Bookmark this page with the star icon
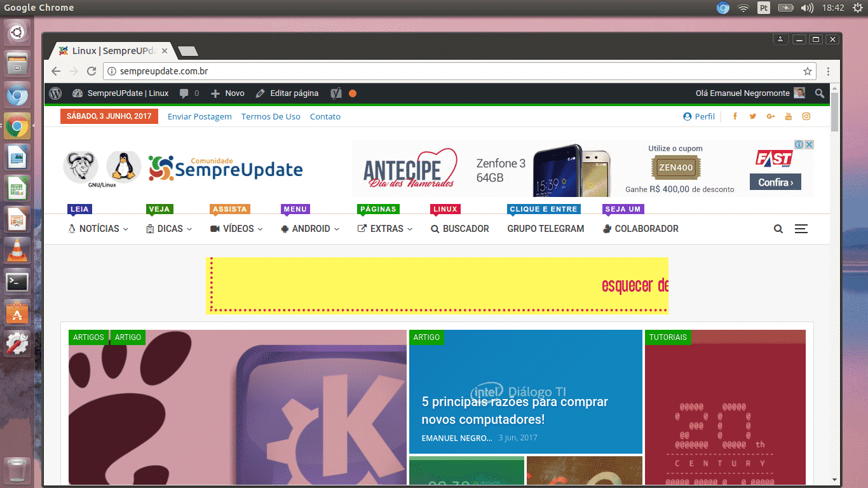The image size is (868, 488). pos(808,71)
